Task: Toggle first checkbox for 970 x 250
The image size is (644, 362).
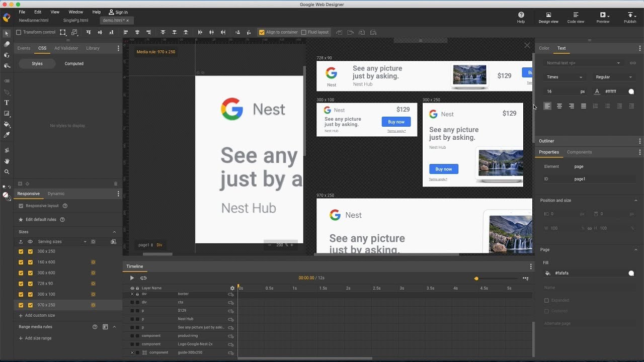Action: point(21,305)
